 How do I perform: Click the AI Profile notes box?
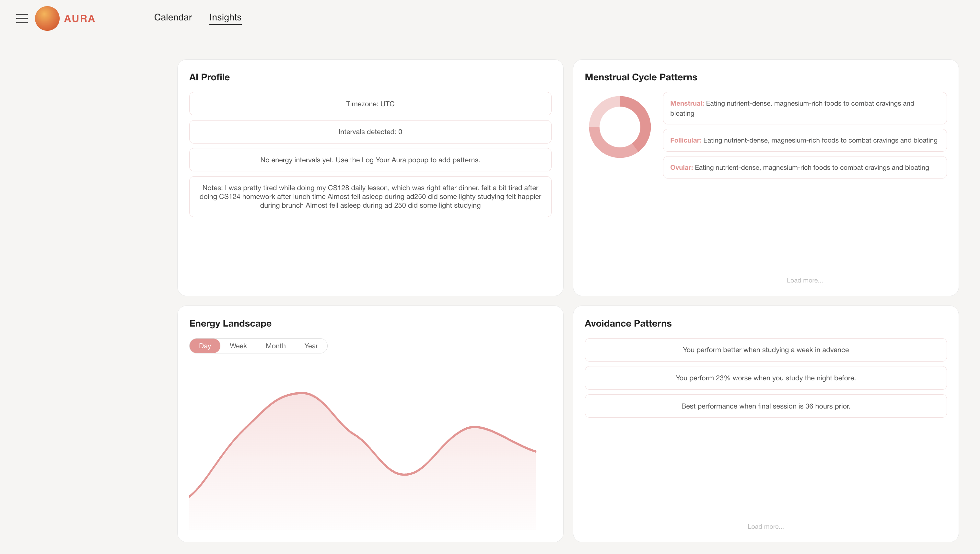370,196
